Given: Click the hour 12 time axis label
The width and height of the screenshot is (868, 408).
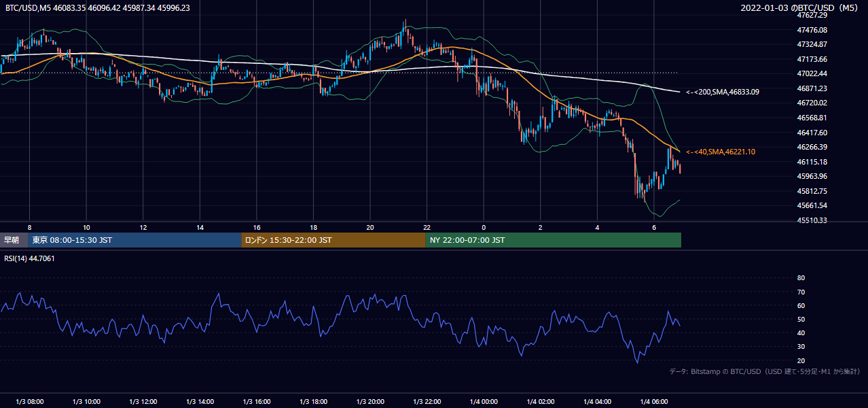Looking at the screenshot, I should (143, 227).
